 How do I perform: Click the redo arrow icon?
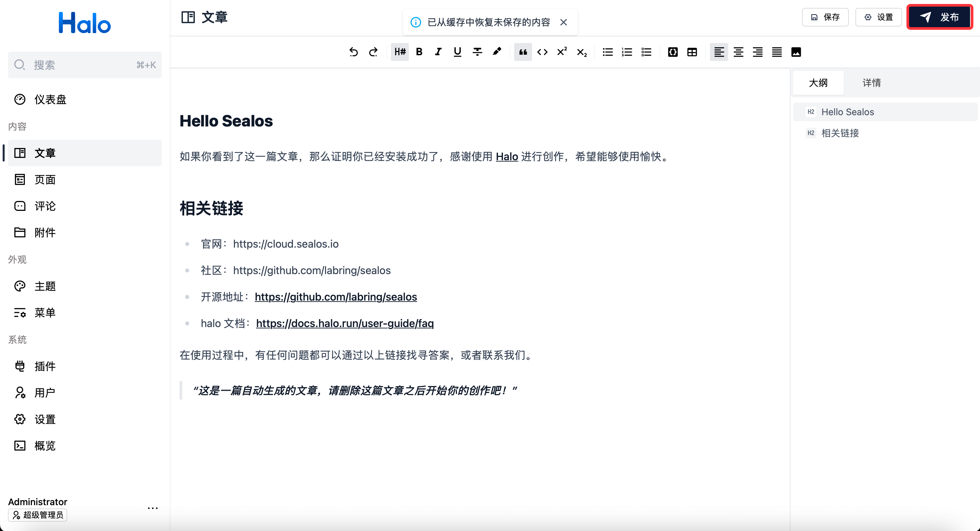(373, 52)
